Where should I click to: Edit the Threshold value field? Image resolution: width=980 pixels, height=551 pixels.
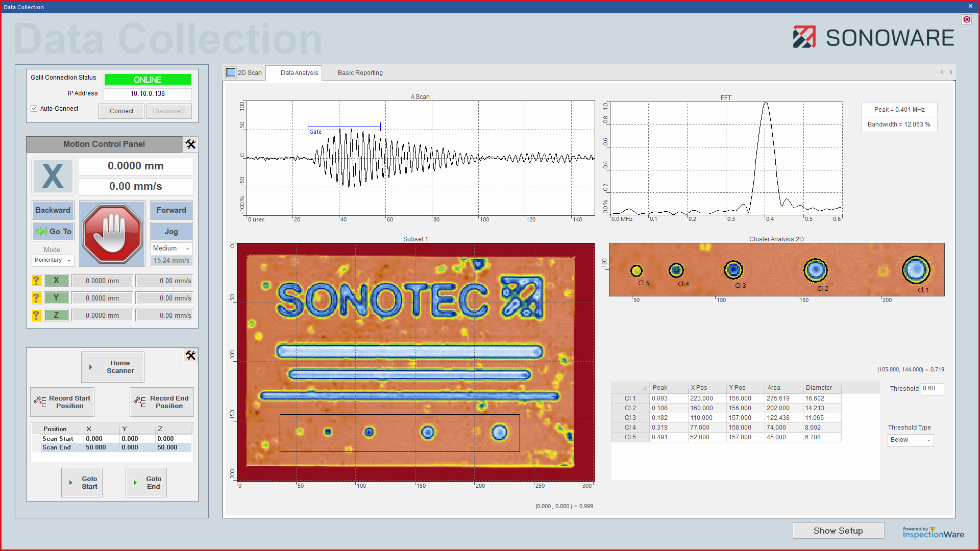click(932, 389)
